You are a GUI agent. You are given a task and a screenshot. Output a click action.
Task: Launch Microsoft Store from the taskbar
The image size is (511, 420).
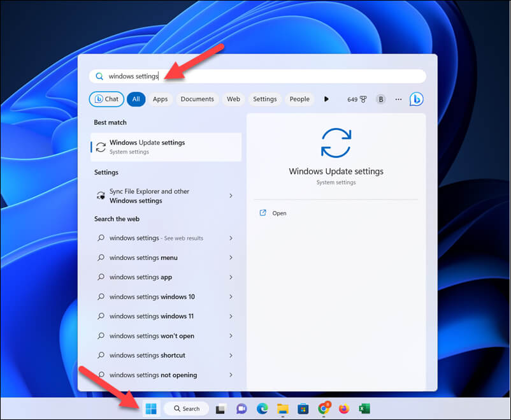303,409
